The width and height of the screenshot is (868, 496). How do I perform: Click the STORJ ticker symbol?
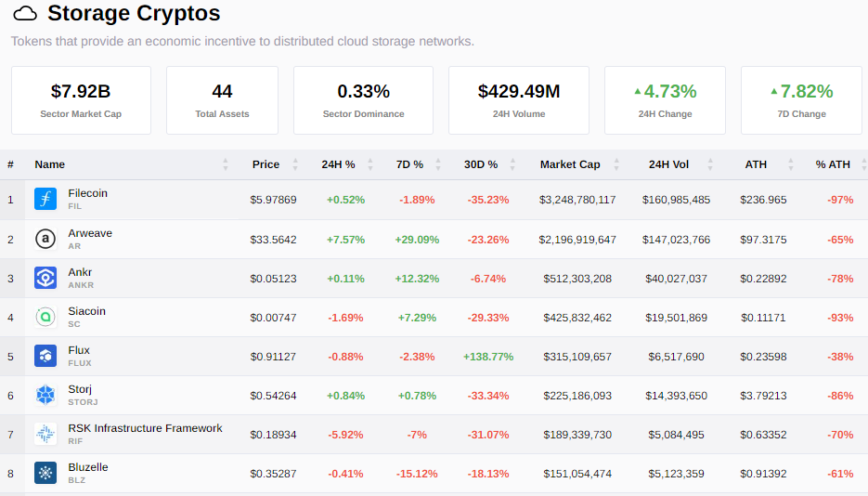point(83,402)
